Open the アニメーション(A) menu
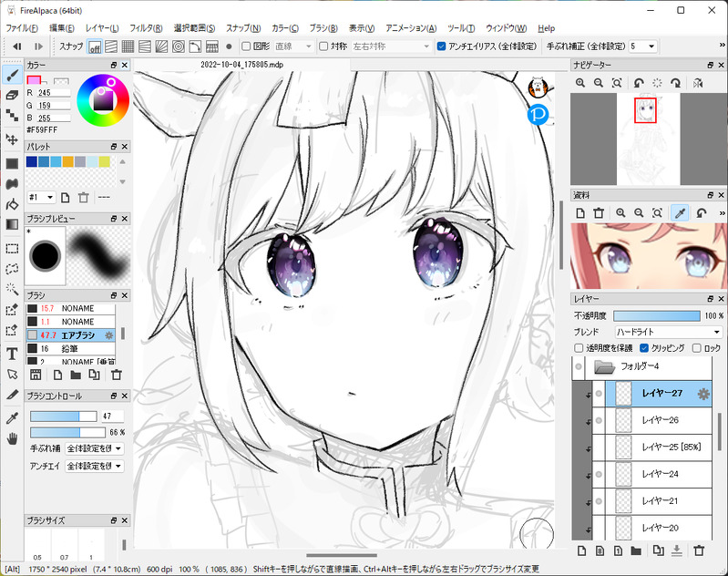The height and width of the screenshot is (576, 728). coord(411,28)
